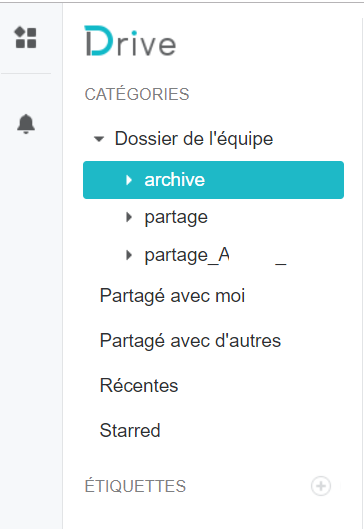Show Partagé avec d'autres files
This screenshot has width=364, height=529.
(x=190, y=340)
